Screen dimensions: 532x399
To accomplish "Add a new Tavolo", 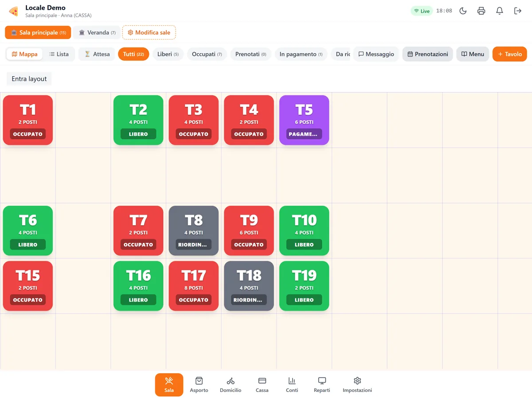I will [510, 54].
